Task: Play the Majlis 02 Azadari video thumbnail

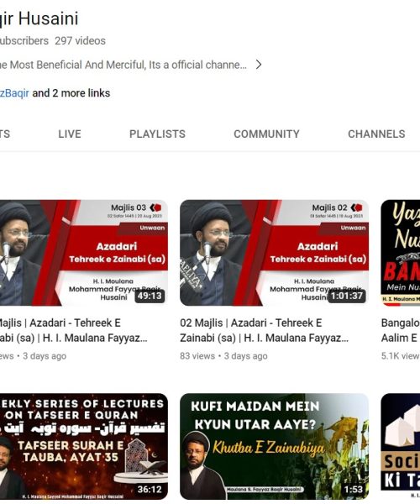Action: tap(274, 253)
